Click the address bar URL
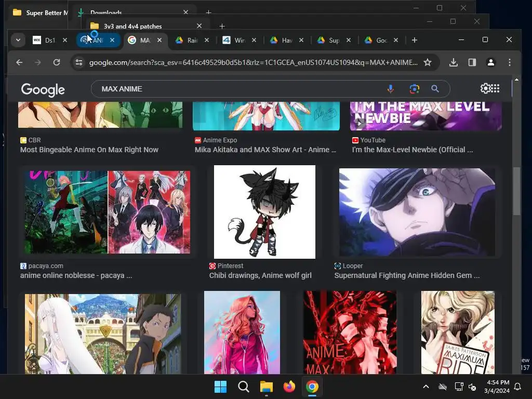Viewport: 532px width, 399px height. (x=253, y=62)
